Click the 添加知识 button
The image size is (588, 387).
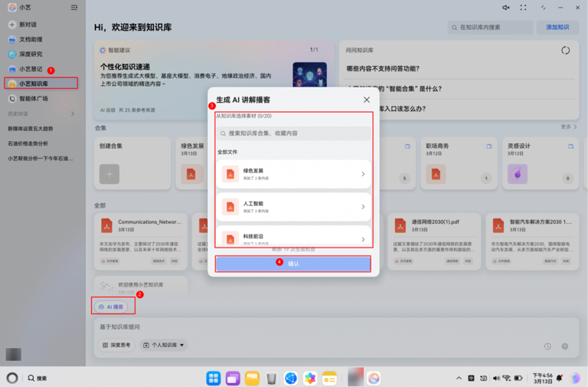557,27
